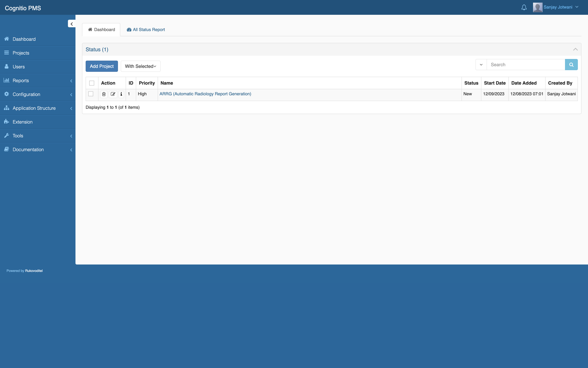
Task: Expand the Configuration submenu arrow
Action: click(x=71, y=95)
